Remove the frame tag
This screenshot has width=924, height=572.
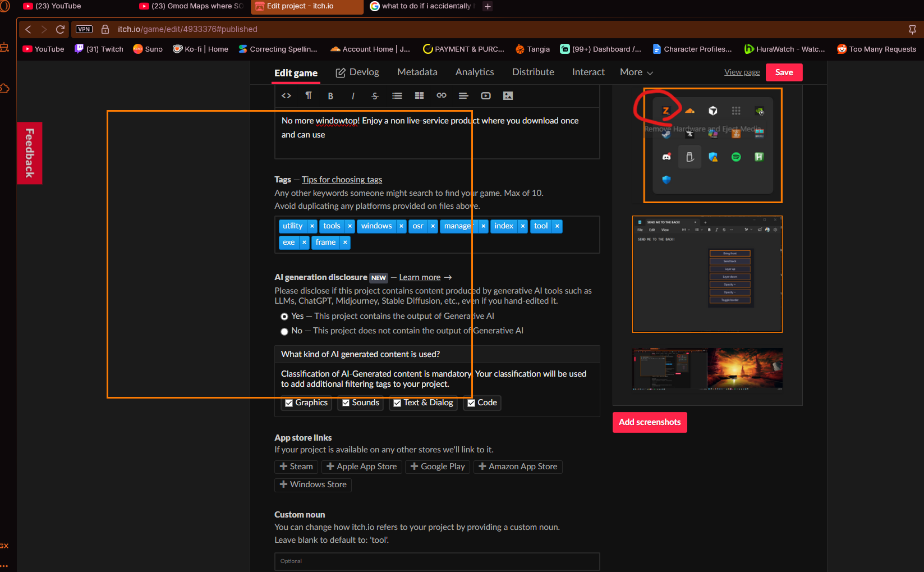point(345,242)
